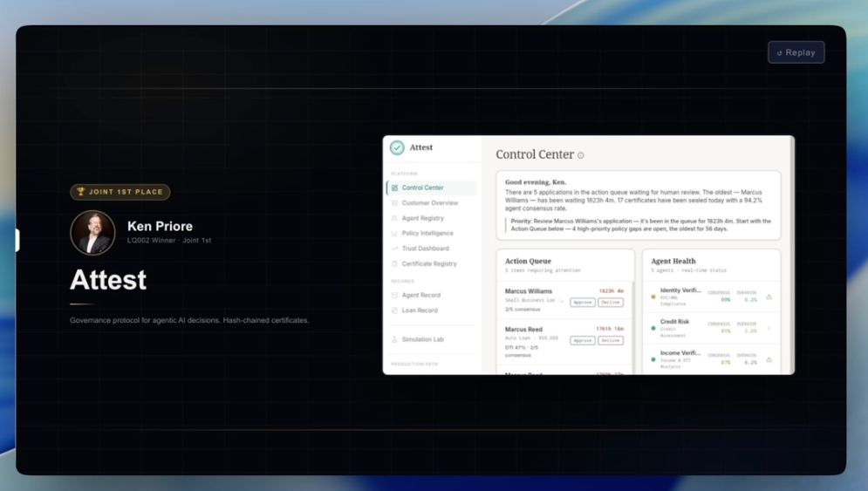
Task: Approve Marcus Williams's application
Action: pos(583,303)
